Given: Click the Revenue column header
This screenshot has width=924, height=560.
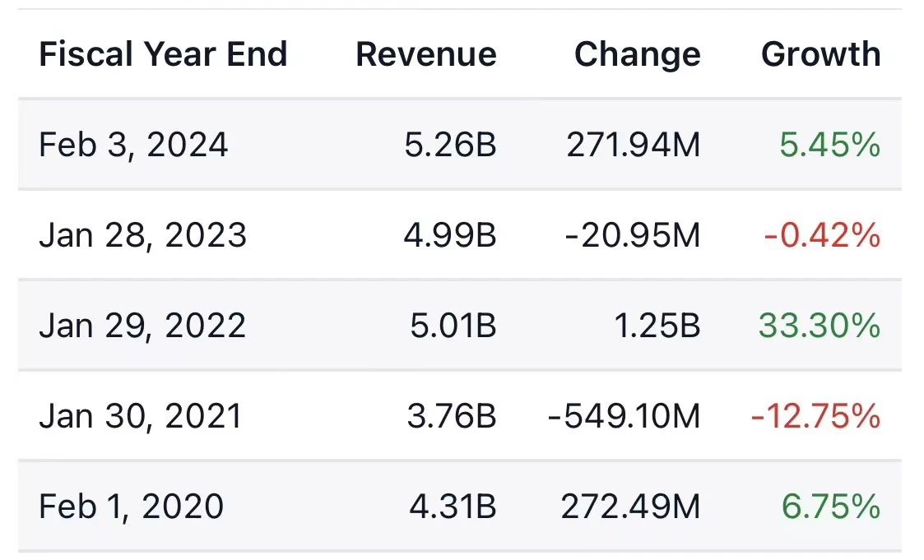Looking at the screenshot, I should tap(425, 54).
